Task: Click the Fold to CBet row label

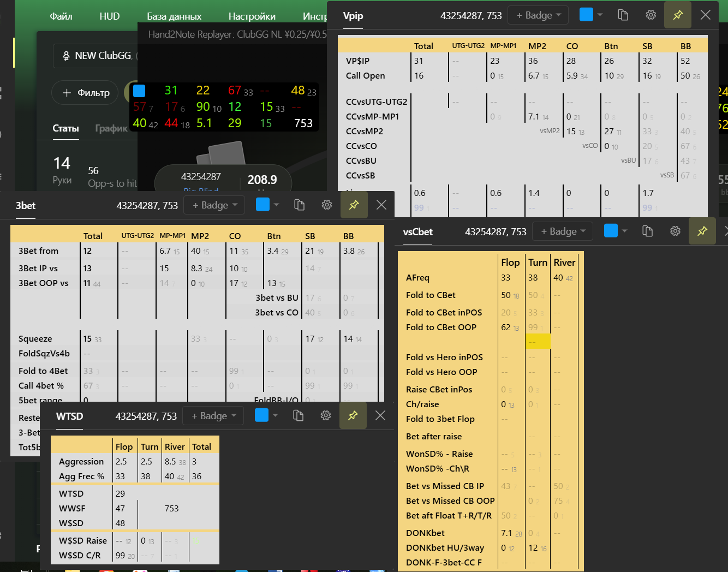Action: (x=431, y=295)
